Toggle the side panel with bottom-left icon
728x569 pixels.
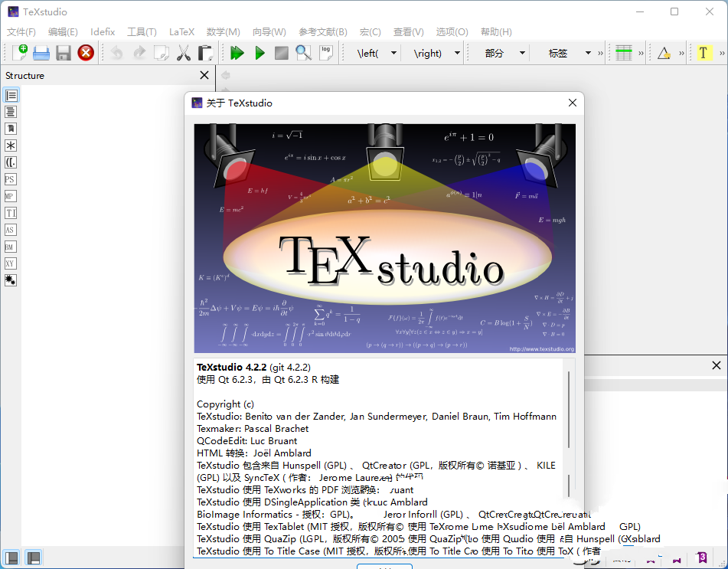(11, 558)
